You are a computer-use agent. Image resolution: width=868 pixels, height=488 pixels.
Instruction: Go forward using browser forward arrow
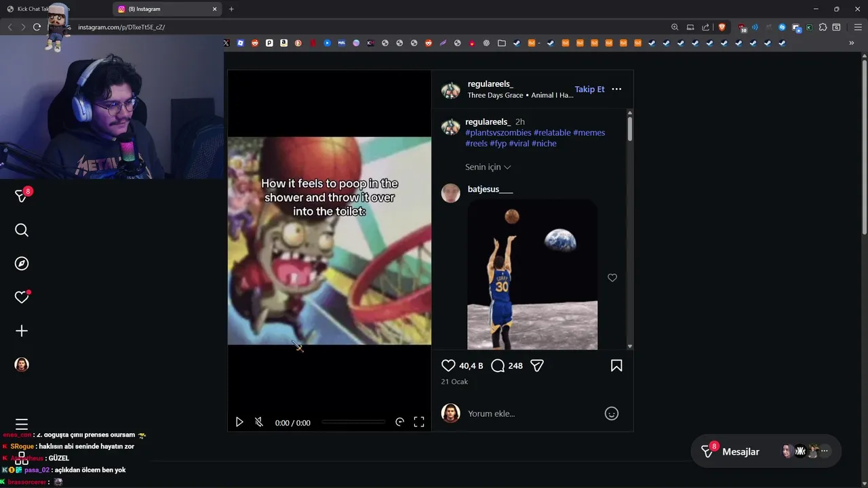tap(22, 27)
